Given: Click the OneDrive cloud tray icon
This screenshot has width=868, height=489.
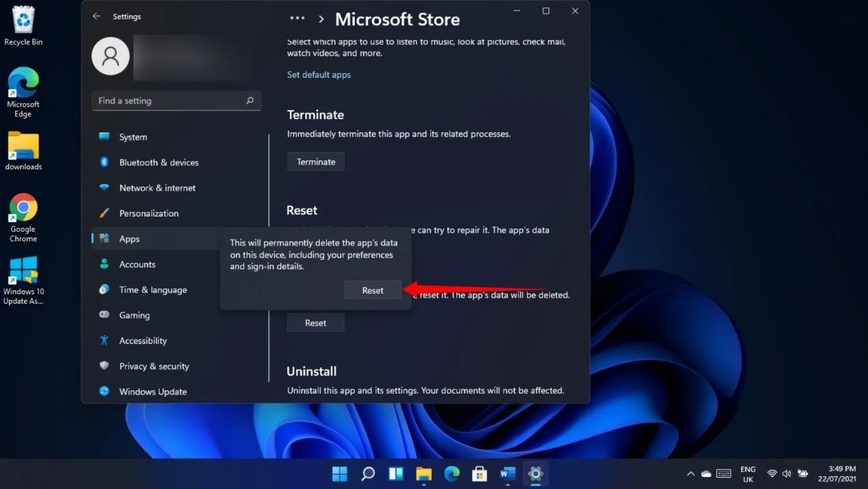Looking at the screenshot, I should click(x=706, y=474).
